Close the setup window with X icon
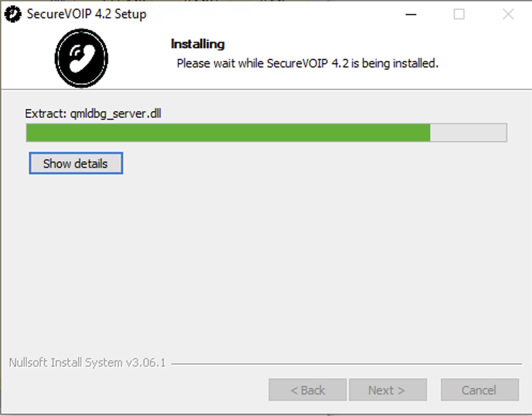The image size is (532, 416). click(508, 14)
